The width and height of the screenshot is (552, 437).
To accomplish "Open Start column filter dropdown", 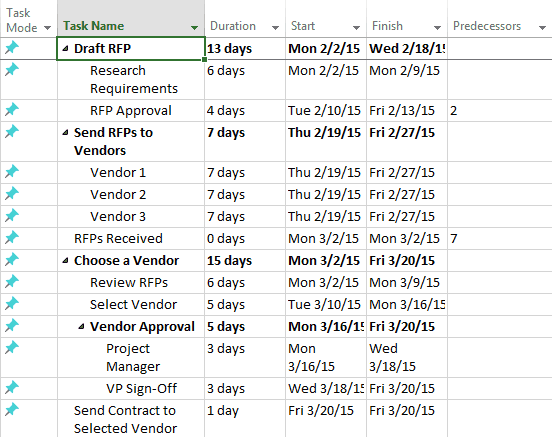I will (357, 27).
